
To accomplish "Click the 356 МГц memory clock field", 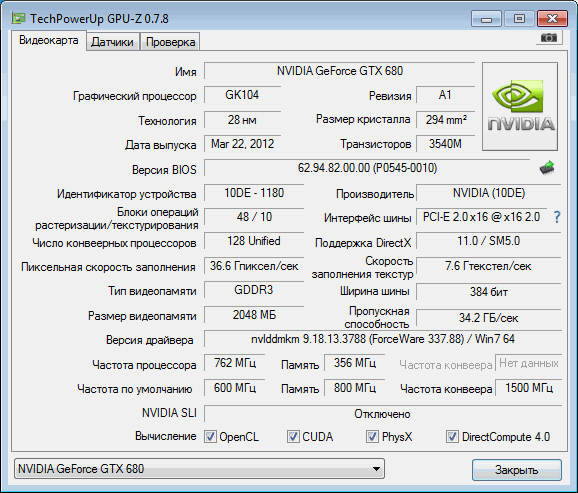I will [355, 363].
